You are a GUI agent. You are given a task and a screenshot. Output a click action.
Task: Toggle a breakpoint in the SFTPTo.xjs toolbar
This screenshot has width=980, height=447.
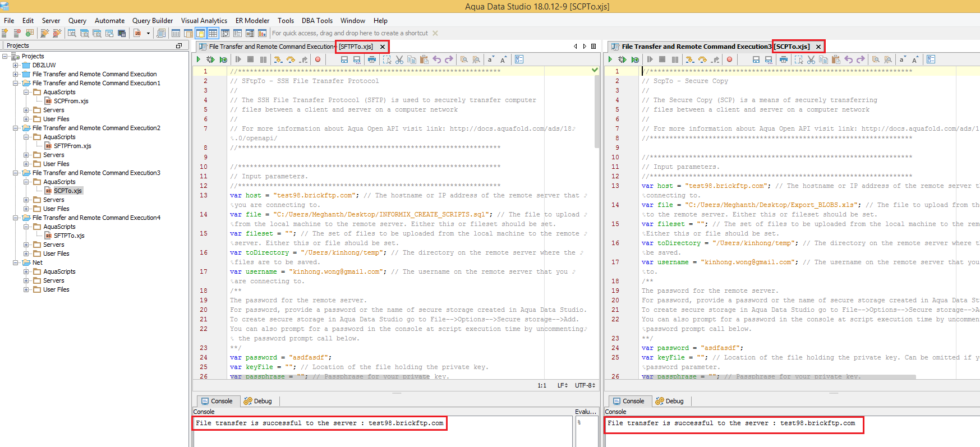(318, 59)
